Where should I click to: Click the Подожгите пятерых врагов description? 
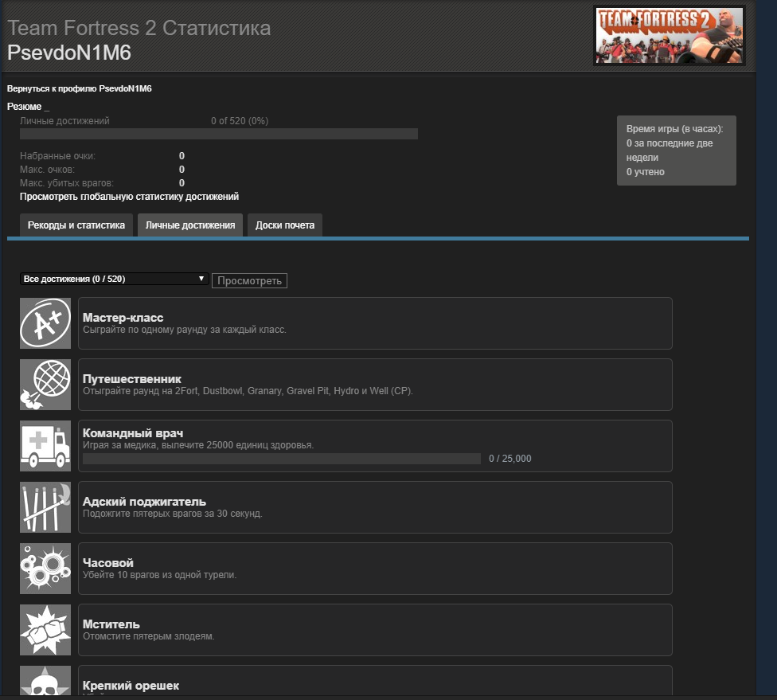[173, 514]
